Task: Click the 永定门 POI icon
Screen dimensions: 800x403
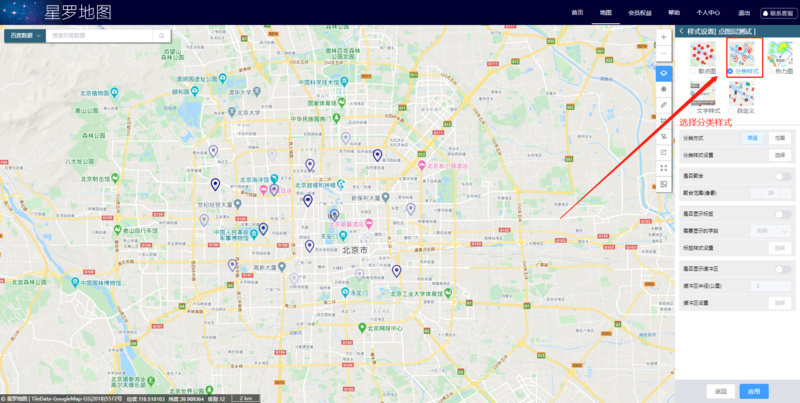Action: (x=345, y=293)
